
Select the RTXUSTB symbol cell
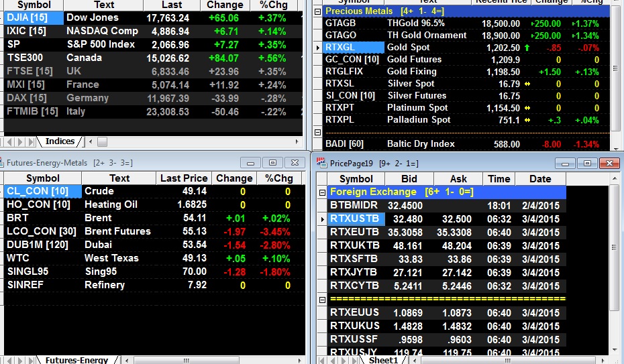coord(356,219)
